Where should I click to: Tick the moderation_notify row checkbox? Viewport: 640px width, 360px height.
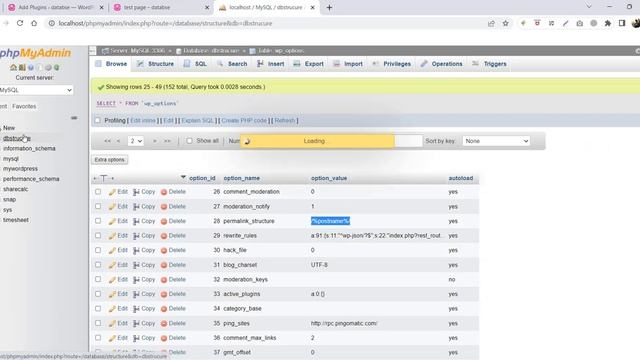coord(98,206)
